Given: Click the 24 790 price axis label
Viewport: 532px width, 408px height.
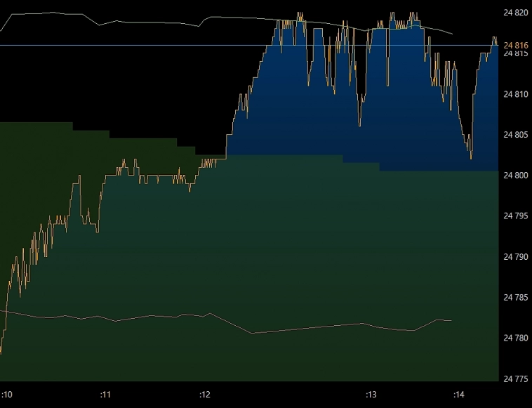Looking at the screenshot, I should pyautogui.click(x=516, y=257).
